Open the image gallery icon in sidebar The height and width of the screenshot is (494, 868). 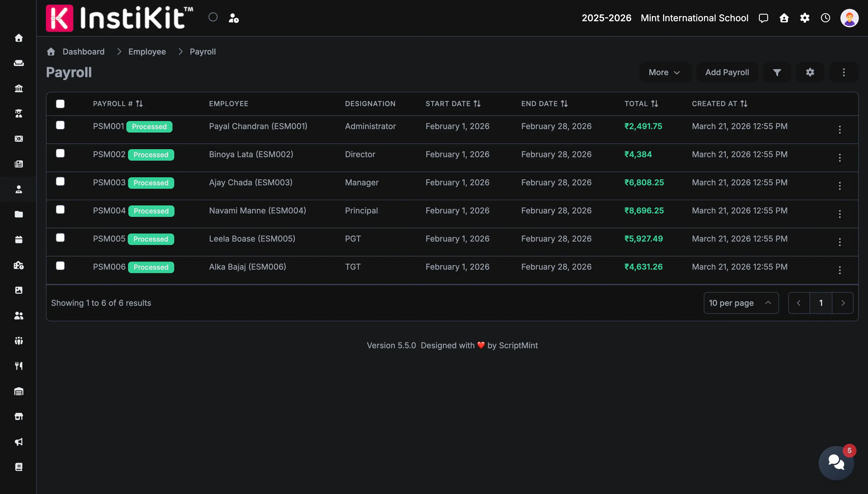[x=19, y=290]
